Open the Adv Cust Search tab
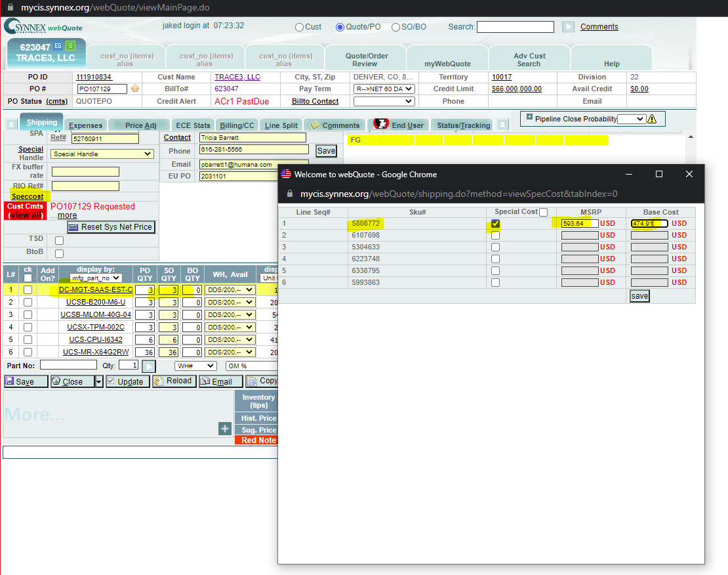 (529, 60)
